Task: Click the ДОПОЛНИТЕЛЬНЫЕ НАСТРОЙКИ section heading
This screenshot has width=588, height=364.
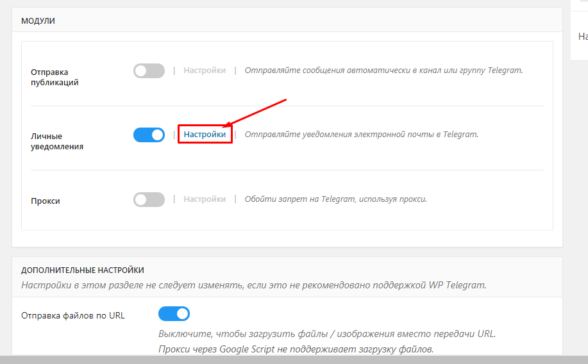Action: pos(83,270)
